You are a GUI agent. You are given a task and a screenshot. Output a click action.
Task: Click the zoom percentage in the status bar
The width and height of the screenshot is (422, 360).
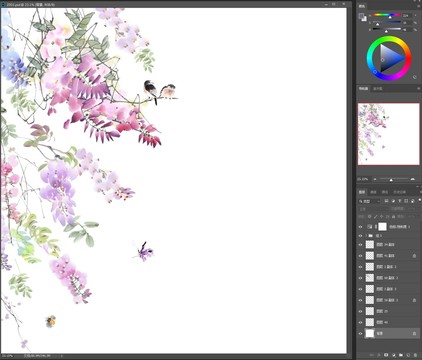pyautogui.click(x=7, y=356)
